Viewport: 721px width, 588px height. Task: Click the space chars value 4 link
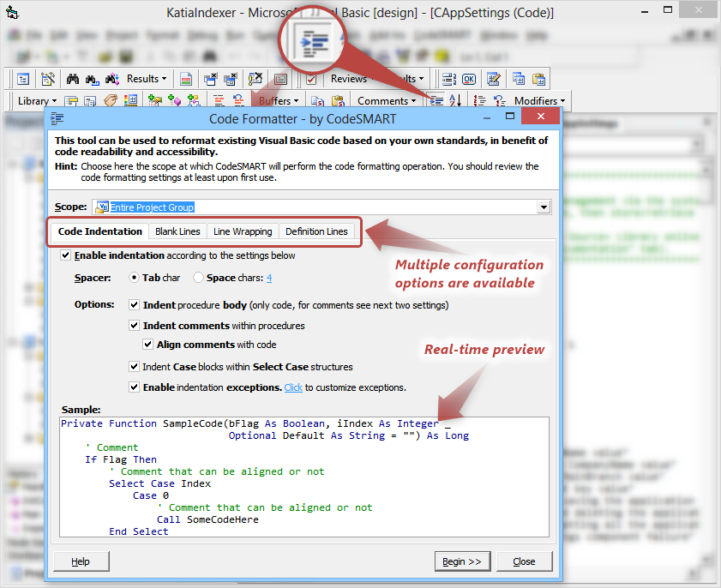point(269,278)
